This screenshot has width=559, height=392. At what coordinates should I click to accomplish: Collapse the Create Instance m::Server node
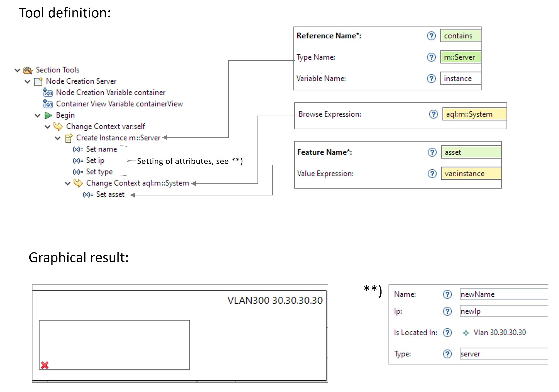pyautogui.click(x=58, y=138)
